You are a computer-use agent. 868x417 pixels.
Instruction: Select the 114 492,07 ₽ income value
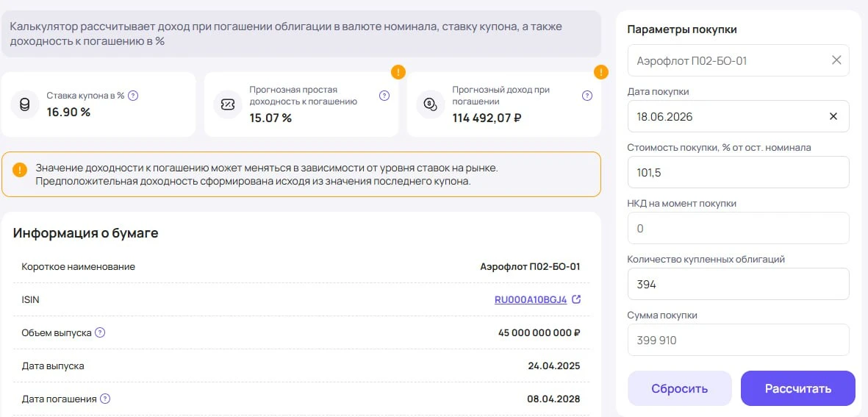click(x=487, y=118)
